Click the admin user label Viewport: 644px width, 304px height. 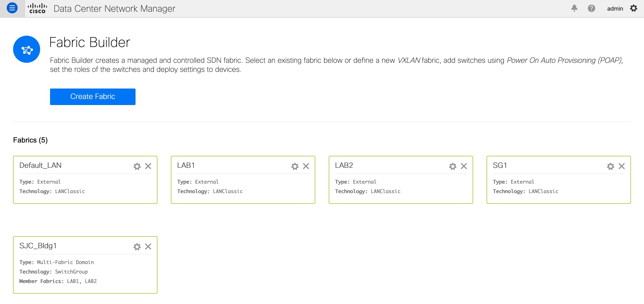[615, 9]
